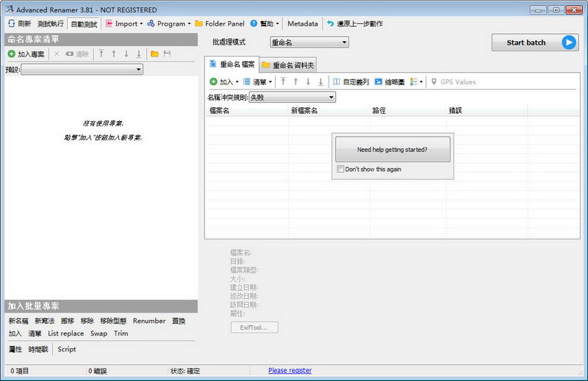Add 清單 list method
Image resolution: width=588 pixels, height=381 pixels.
[35, 333]
